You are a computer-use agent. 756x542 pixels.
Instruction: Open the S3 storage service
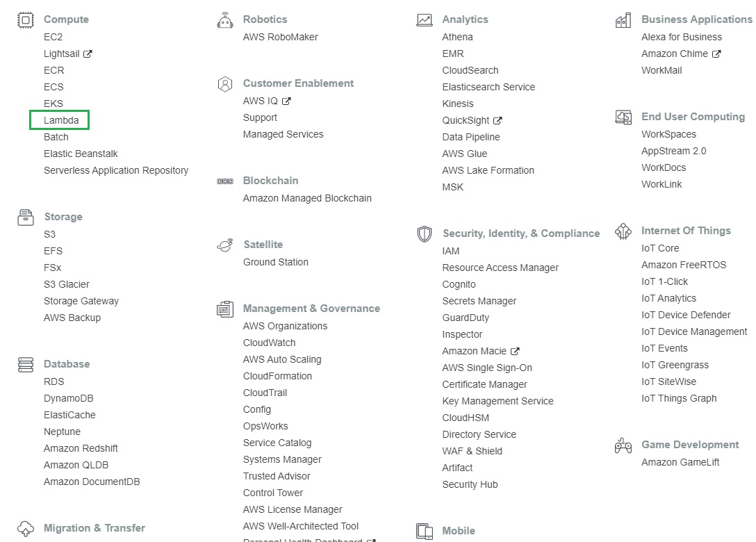pyautogui.click(x=49, y=234)
